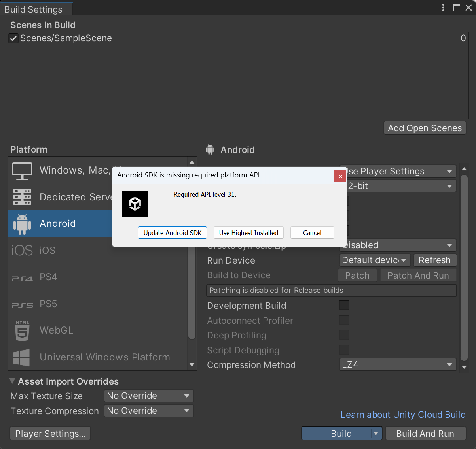Open the Disabled symbols dropdown

(398, 245)
